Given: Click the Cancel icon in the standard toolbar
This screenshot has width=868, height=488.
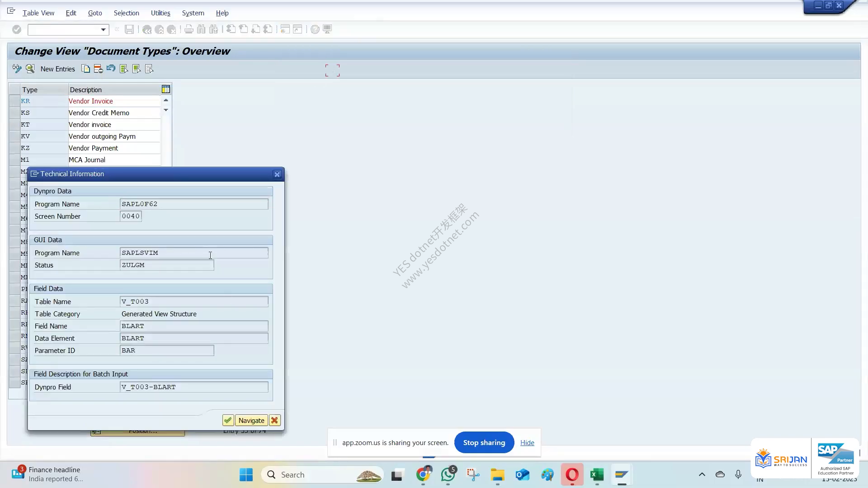Looking at the screenshot, I should (171, 29).
